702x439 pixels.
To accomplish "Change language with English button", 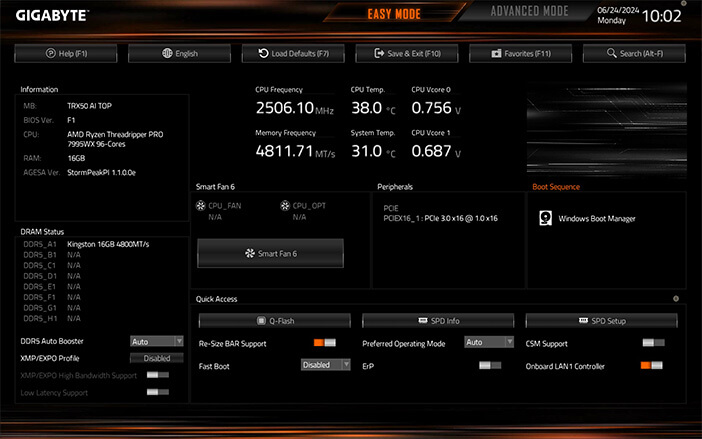I will (180, 53).
